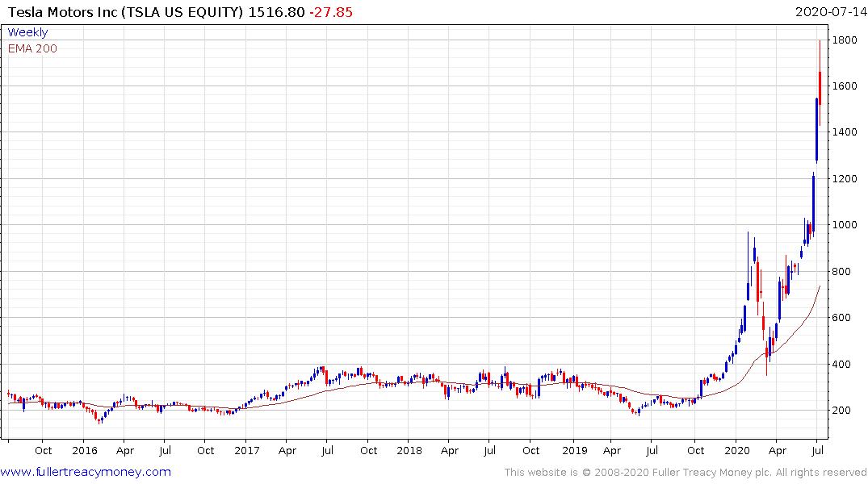The height and width of the screenshot is (484, 868).
Task: Click the 1200 y-axis price label
Action: pos(845,178)
